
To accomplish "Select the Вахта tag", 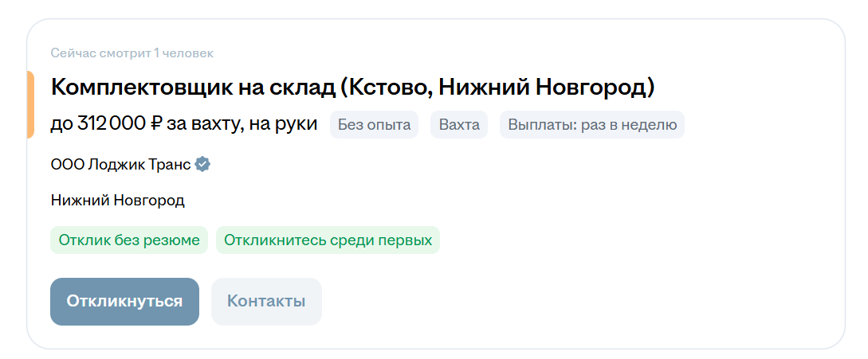I will [x=459, y=124].
